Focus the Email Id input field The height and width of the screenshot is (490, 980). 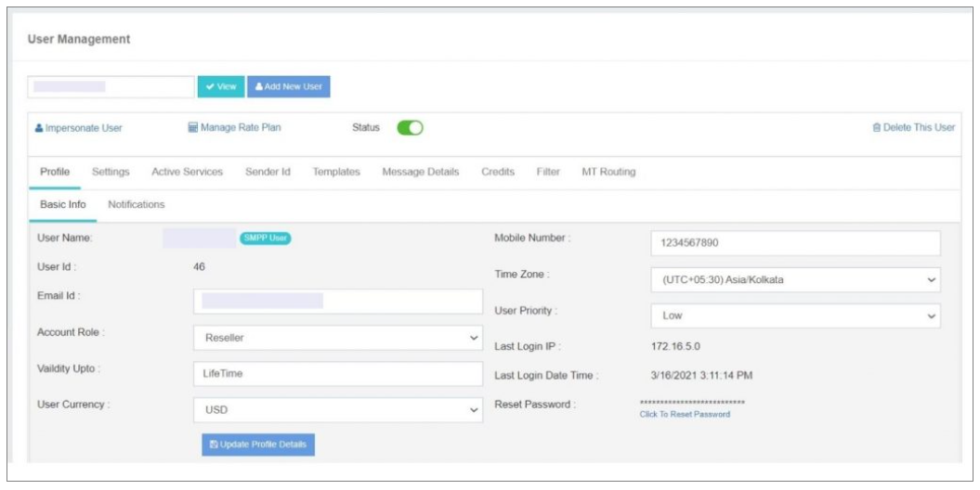click(338, 301)
